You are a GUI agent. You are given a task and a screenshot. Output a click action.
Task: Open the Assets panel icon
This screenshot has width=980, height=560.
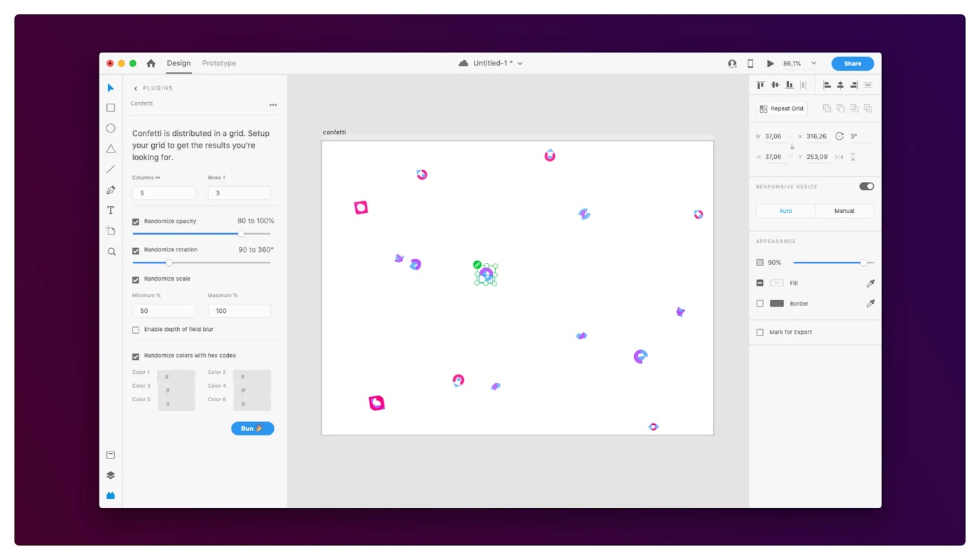point(111,455)
